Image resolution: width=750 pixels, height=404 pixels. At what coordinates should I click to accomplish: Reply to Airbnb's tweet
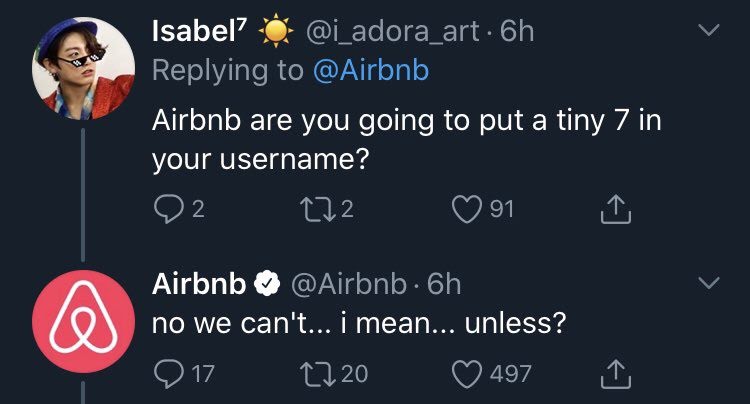165,374
